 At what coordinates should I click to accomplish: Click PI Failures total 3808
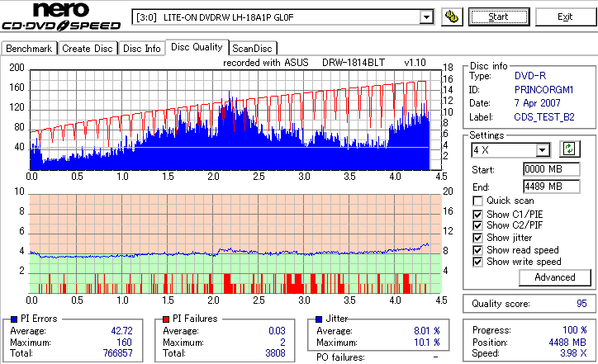pyautogui.click(x=275, y=353)
